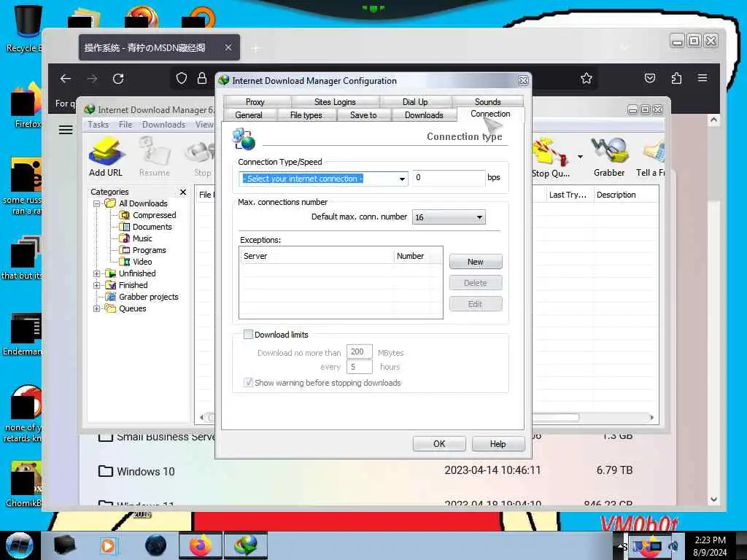Expand the Queues category node
The width and height of the screenshot is (747, 560).
tap(97, 308)
